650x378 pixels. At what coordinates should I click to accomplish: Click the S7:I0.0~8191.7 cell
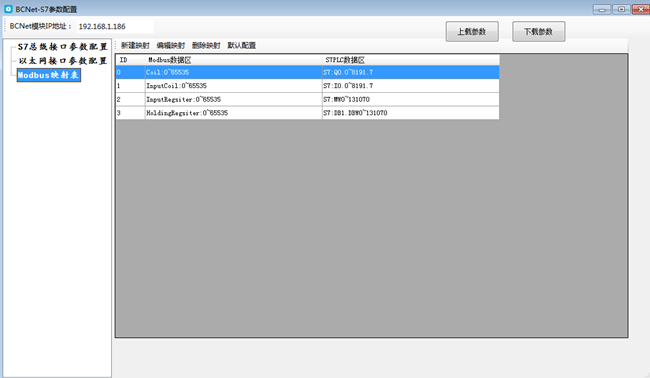pos(411,86)
